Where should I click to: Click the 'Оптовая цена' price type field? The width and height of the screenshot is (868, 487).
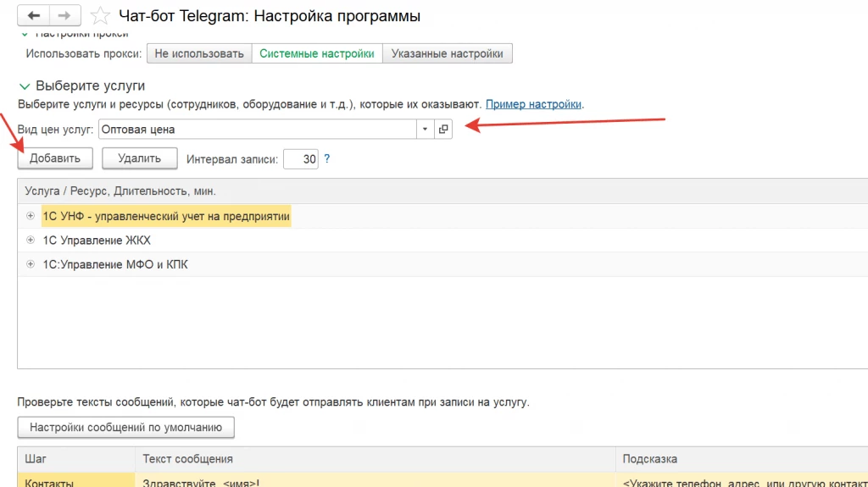[258, 129]
